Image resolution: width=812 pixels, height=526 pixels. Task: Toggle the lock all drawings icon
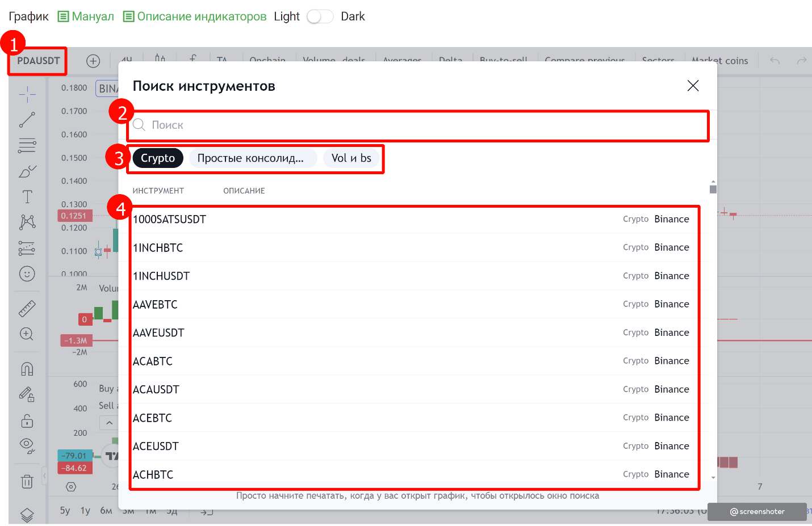pos(27,421)
